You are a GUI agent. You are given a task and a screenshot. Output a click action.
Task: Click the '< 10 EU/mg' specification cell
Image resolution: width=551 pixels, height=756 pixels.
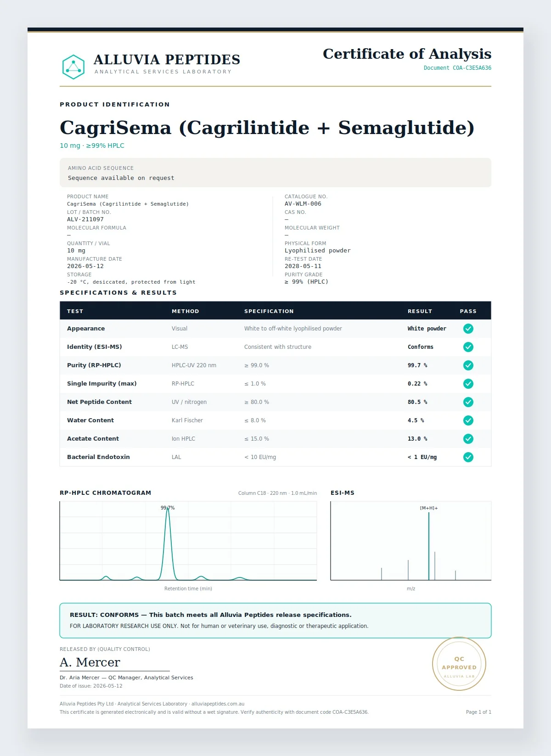click(x=260, y=457)
